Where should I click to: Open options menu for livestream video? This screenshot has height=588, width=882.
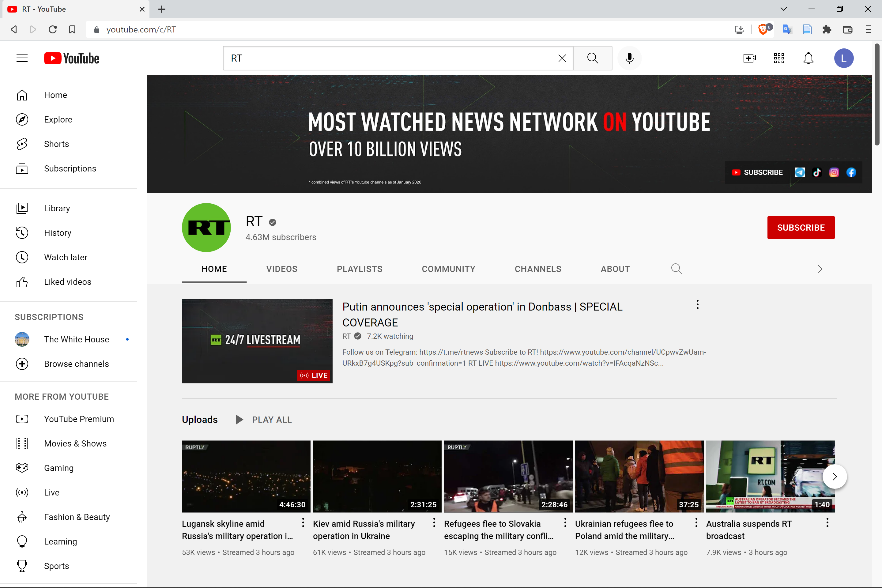tap(697, 304)
